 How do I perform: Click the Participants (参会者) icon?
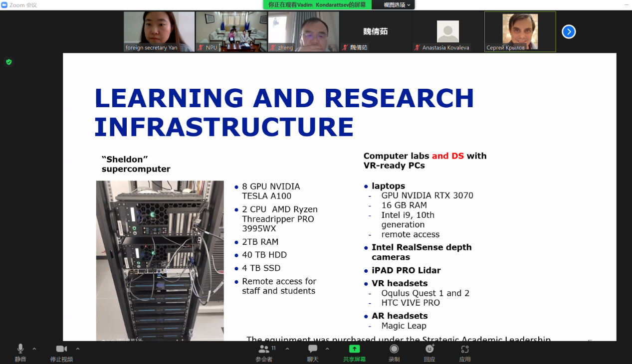pyautogui.click(x=264, y=350)
